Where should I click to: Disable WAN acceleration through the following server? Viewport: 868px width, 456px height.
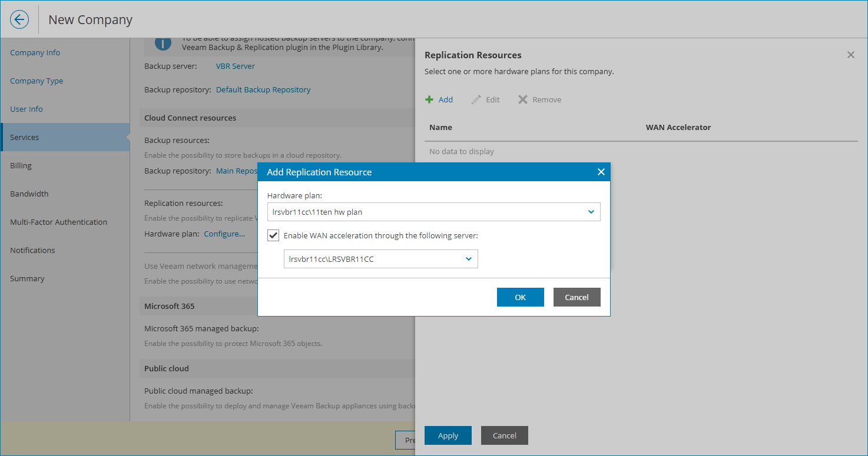[x=273, y=235]
